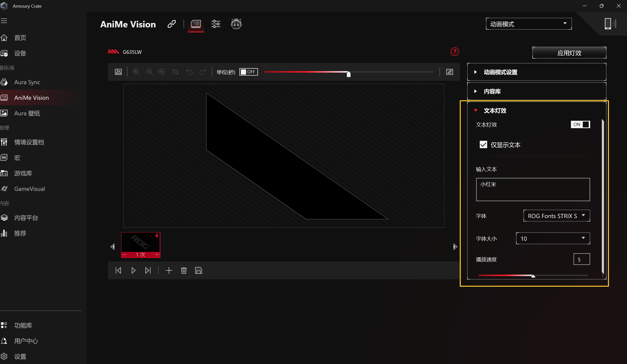Select the crop tool icon
The width and height of the screenshot is (627, 364).
pyautogui.click(x=176, y=72)
